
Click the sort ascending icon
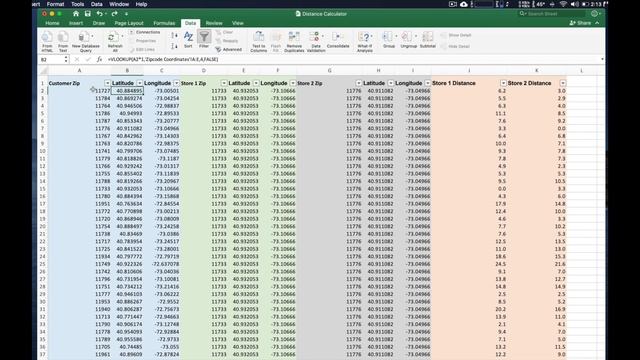click(x=174, y=36)
